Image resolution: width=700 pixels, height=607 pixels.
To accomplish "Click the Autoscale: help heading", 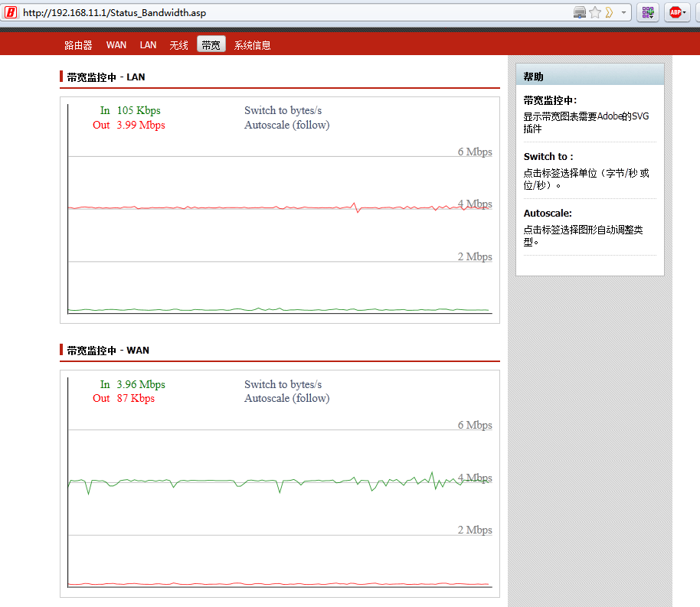I will click(x=548, y=214).
